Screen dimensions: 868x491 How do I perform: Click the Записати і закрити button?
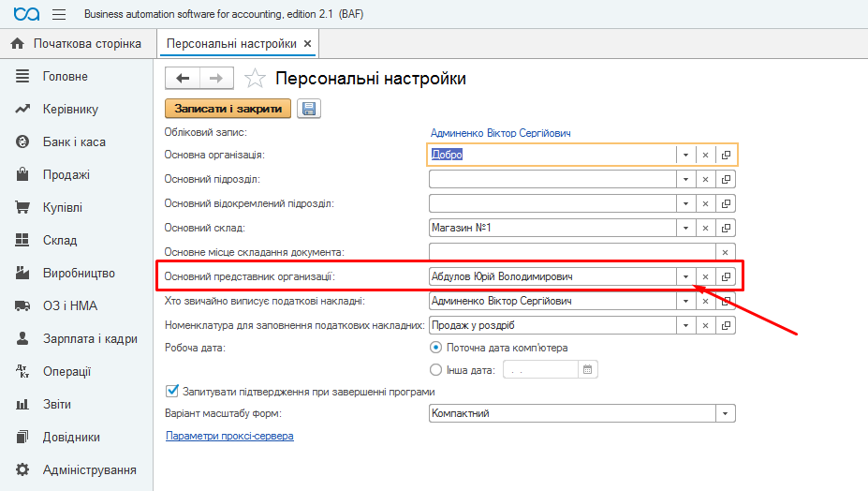(x=228, y=109)
